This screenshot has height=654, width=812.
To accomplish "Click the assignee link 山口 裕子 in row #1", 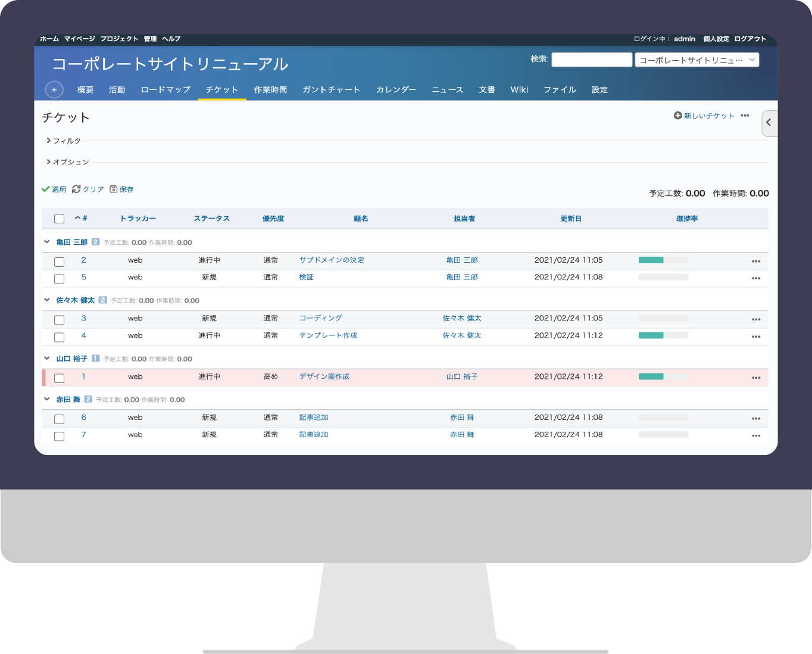I will pyautogui.click(x=462, y=376).
